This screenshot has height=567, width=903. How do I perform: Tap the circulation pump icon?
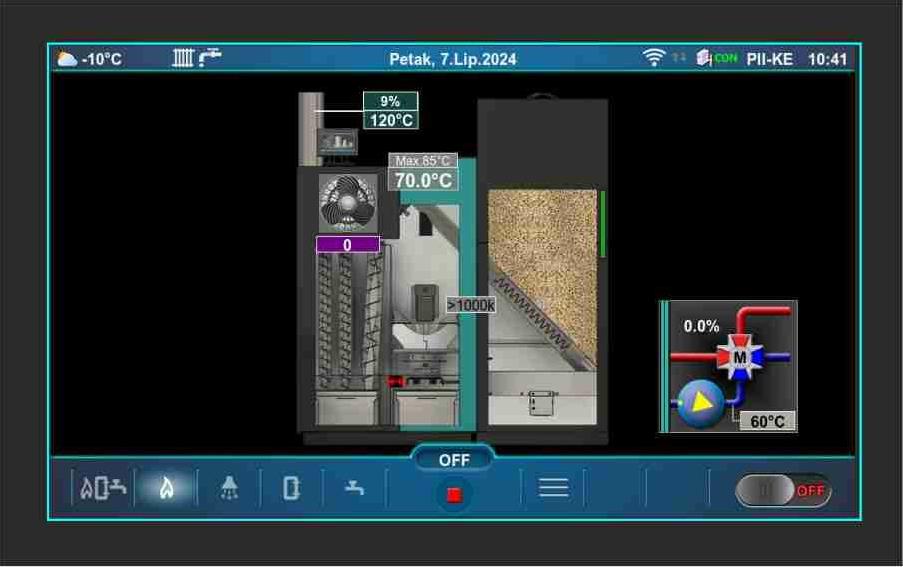point(701,403)
